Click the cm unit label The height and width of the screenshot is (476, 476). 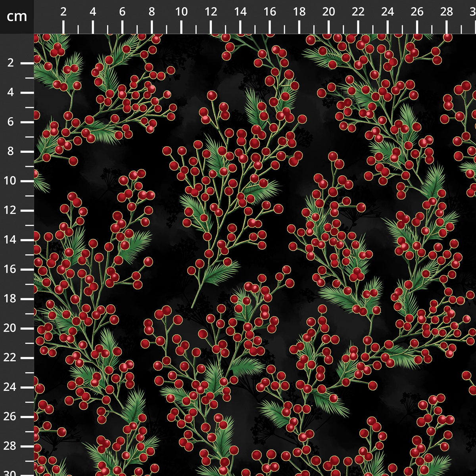click(17, 17)
